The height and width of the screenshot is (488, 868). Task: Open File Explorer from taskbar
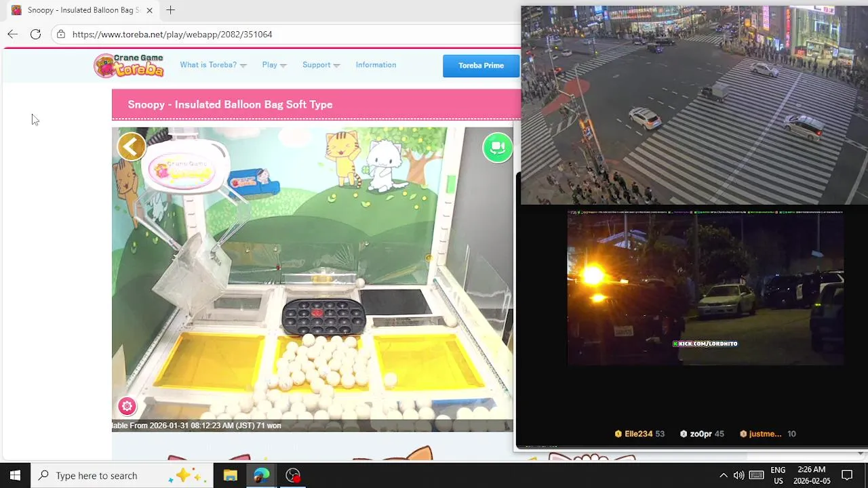[x=230, y=475]
